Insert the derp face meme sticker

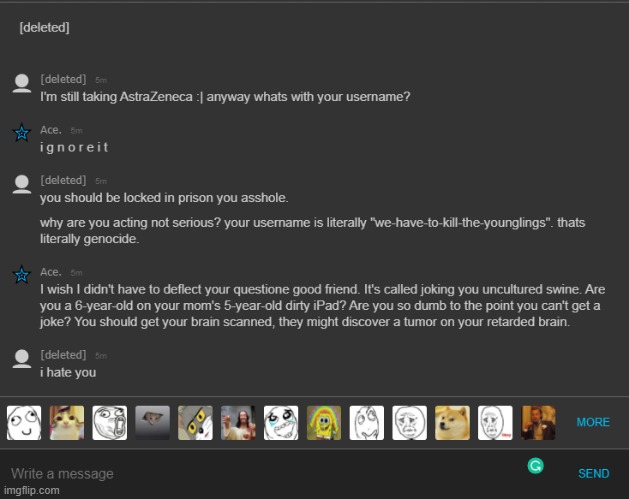pos(24,423)
